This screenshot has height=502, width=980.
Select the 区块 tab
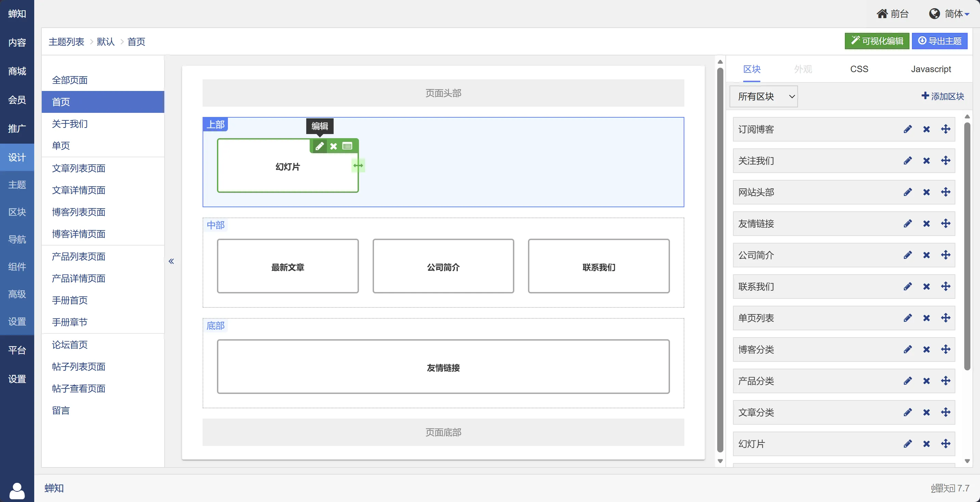click(752, 69)
